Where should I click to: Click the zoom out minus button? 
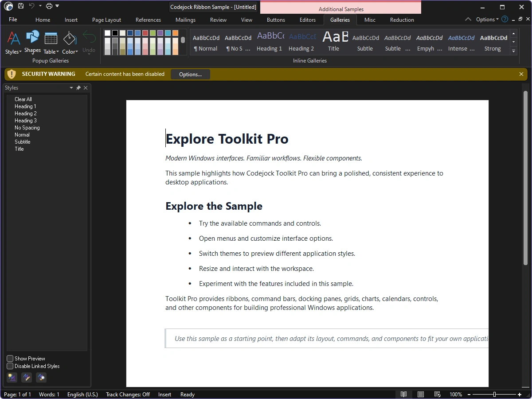click(x=469, y=394)
